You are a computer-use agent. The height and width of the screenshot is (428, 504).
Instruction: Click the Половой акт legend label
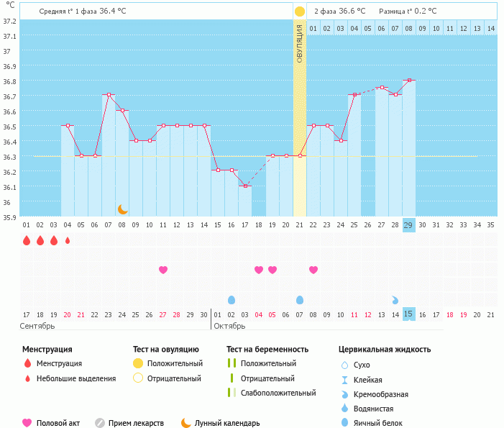(59, 423)
